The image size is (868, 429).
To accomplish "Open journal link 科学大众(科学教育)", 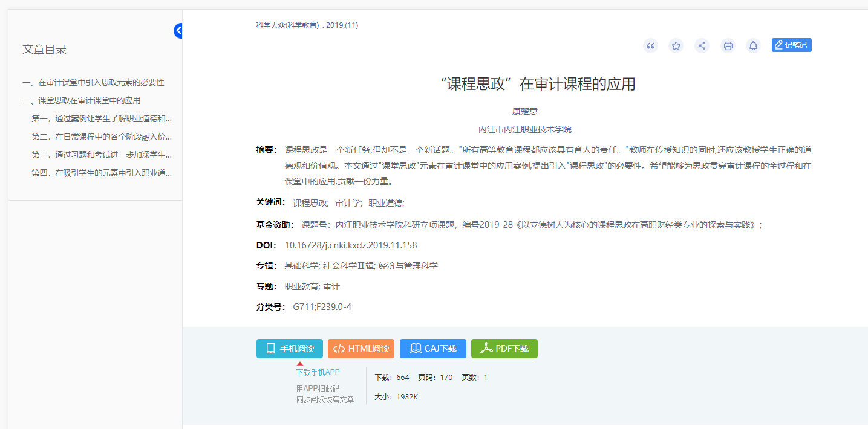I will pyautogui.click(x=287, y=25).
